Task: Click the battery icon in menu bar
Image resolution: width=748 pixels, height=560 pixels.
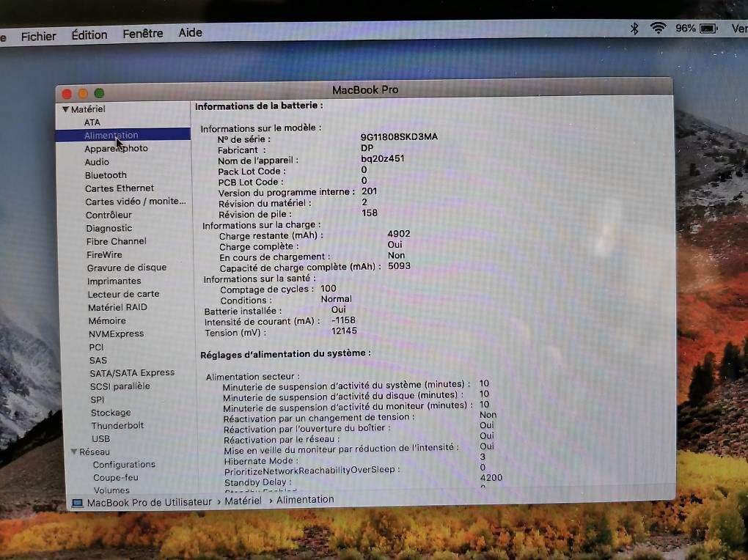Action: pyautogui.click(x=709, y=29)
